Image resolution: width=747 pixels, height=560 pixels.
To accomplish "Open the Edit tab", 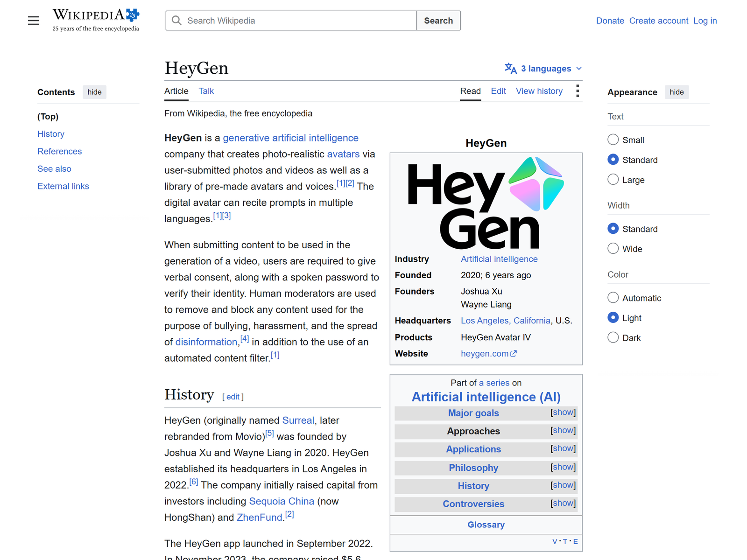I will [x=498, y=91].
